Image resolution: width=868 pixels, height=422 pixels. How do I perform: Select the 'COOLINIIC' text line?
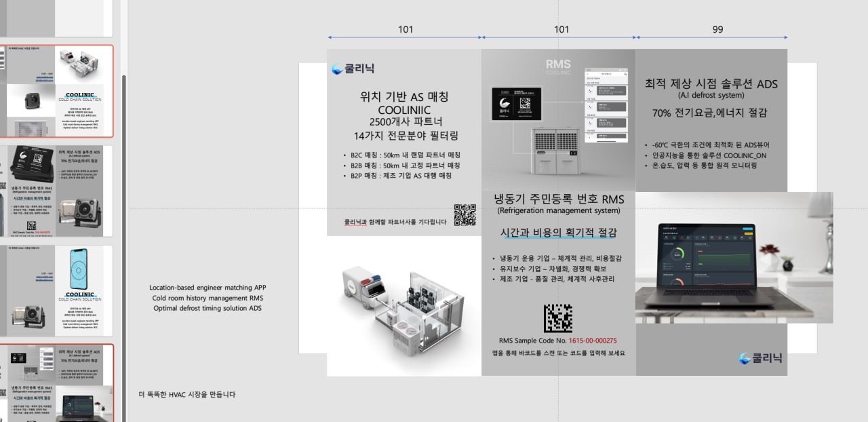[x=404, y=109]
